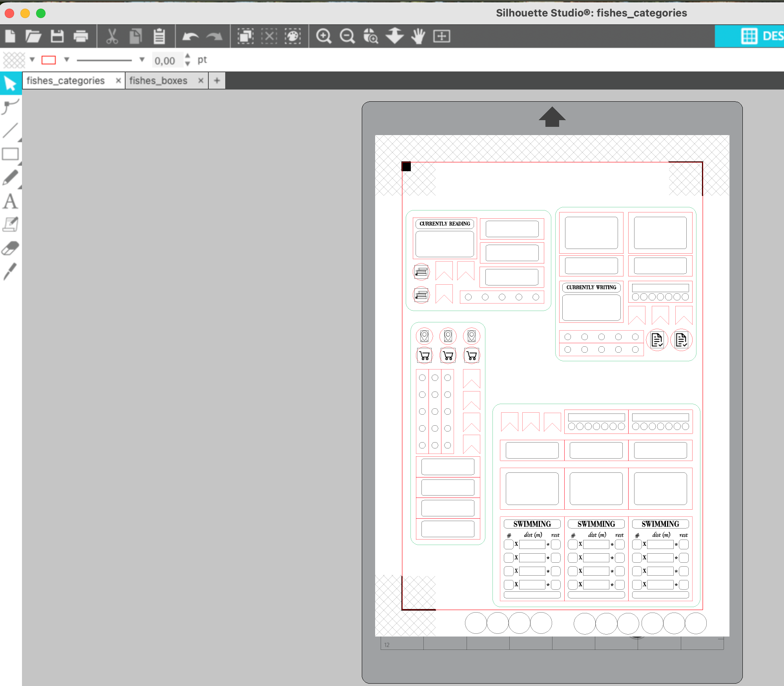Add a new document tab
The width and height of the screenshot is (784, 686).
(x=217, y=81)
